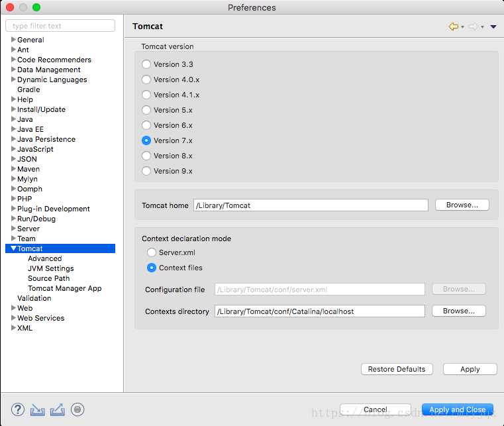Image resolution: width=504 pixels, height=426 pixels.
Task: Choose Context files declaration mode
Action: click(x=152, y=268)
